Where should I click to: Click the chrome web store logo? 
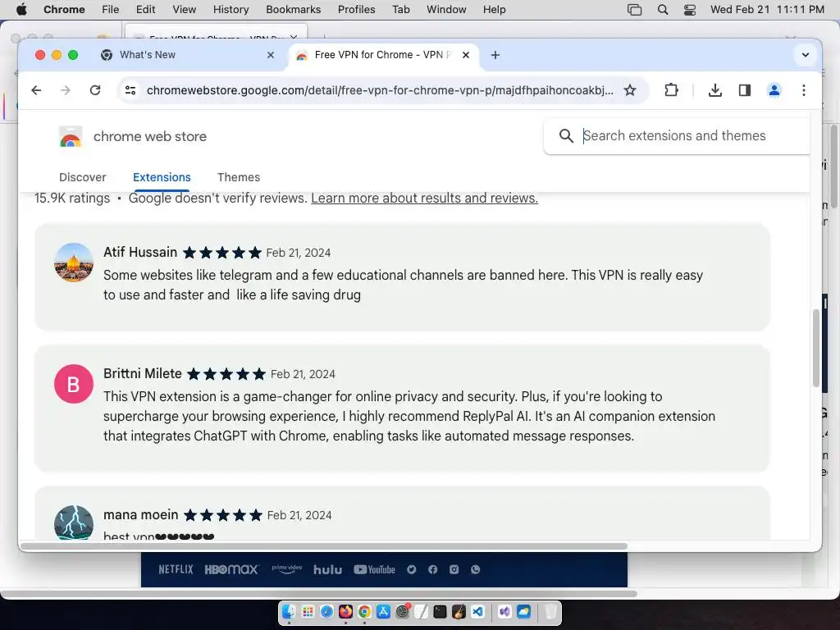point(71,137)
